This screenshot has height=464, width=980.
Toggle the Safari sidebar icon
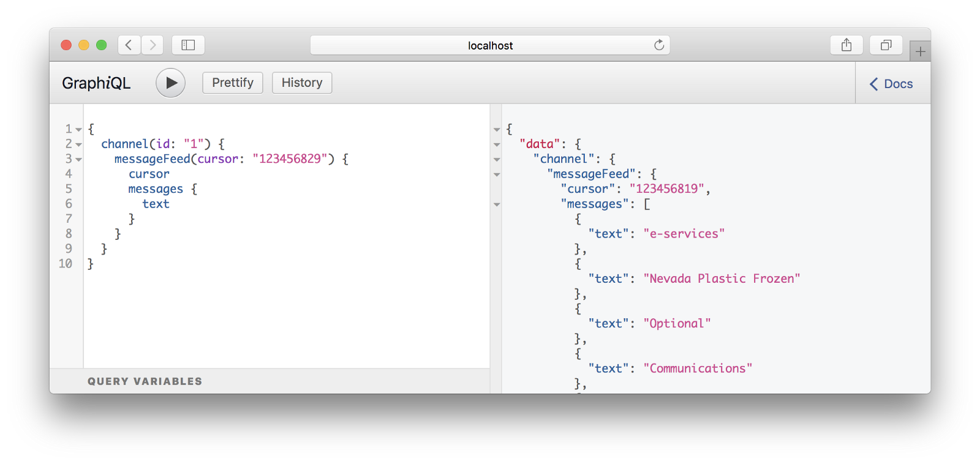click(188, 45)
